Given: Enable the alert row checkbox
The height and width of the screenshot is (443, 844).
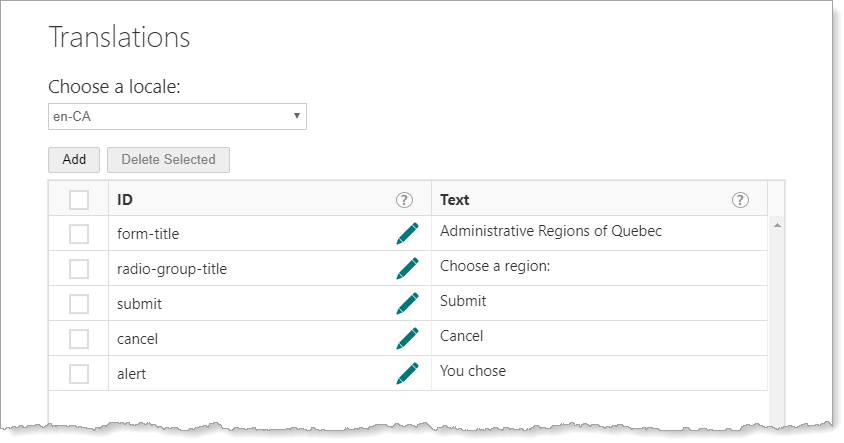Looking at the screenshot, I should click(x=79, y=374).
